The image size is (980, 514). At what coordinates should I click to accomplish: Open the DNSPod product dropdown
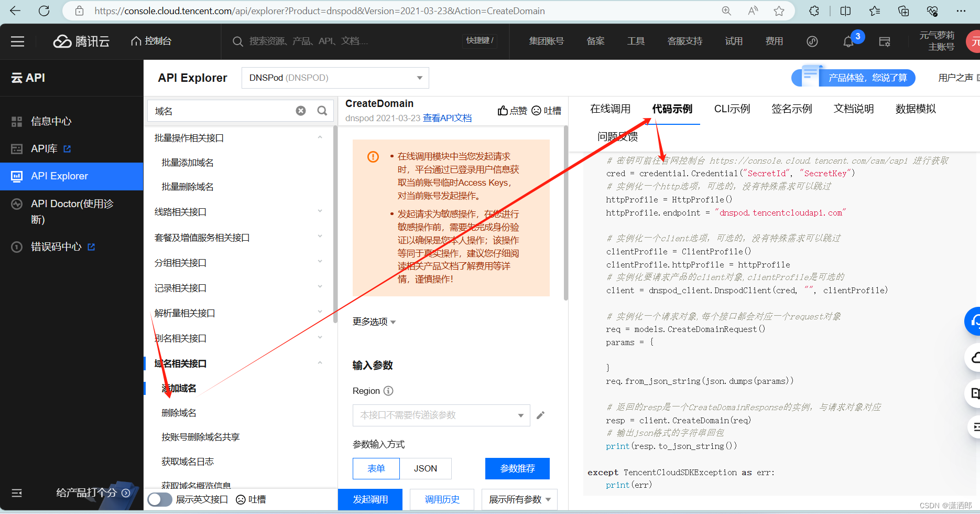(x=335, y=78)
